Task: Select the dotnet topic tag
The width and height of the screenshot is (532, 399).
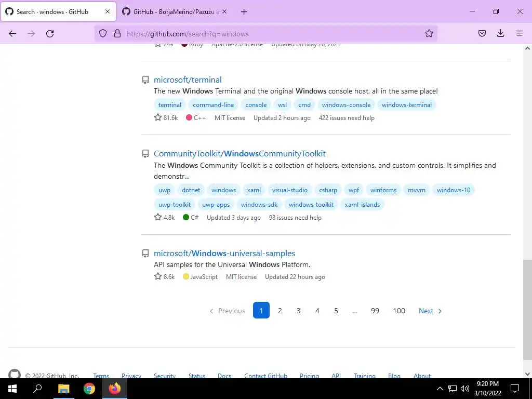Action: 191,190
